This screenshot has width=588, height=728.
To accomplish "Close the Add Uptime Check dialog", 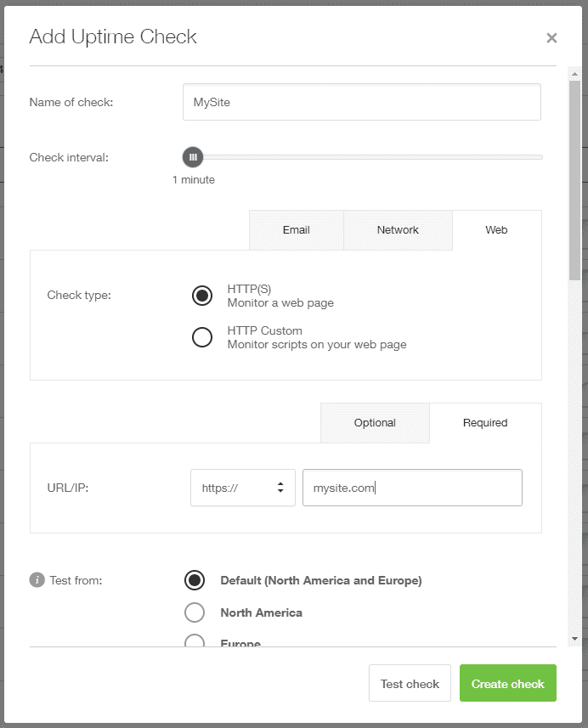I will [551, 38].
